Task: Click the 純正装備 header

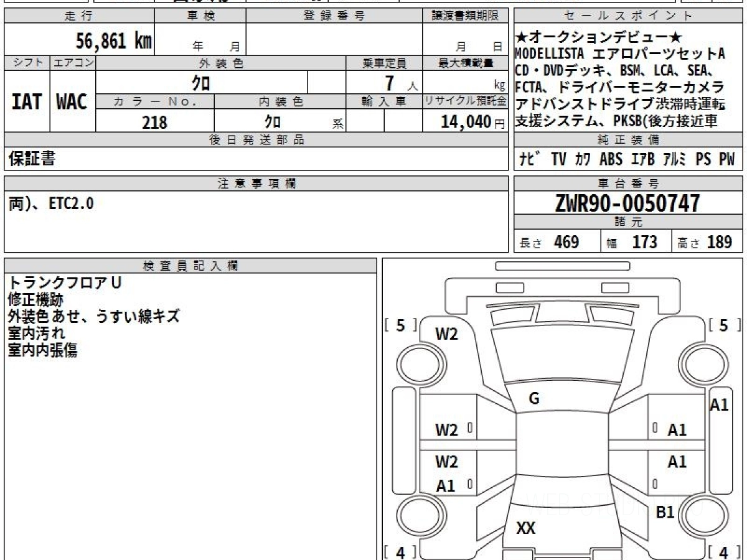Action: [629, 140]
